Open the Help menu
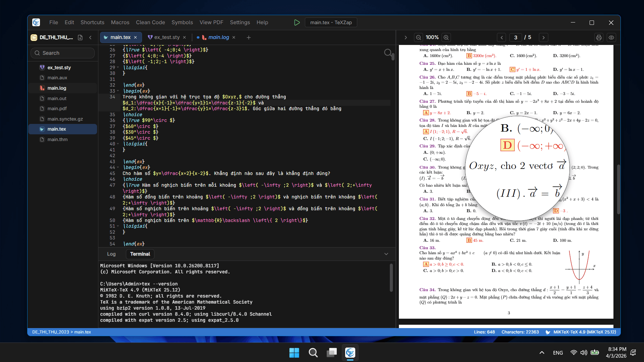The width and height of the screenshot is (644, 362). pos(262,22)
